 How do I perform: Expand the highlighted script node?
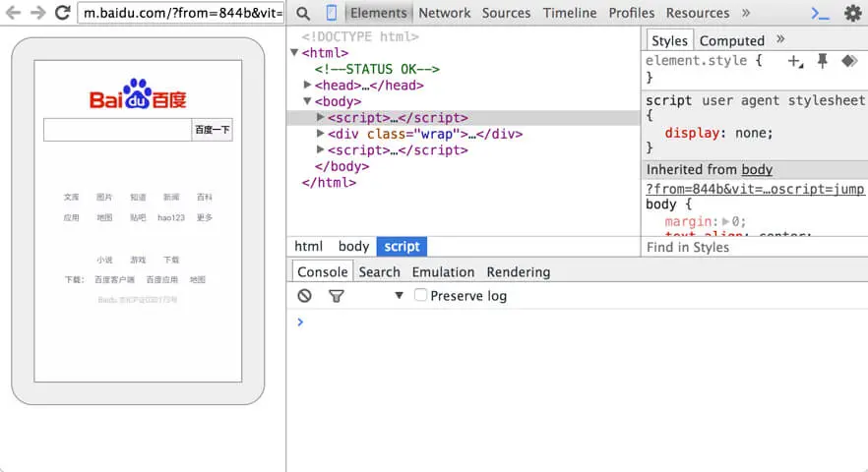point(320,117)
